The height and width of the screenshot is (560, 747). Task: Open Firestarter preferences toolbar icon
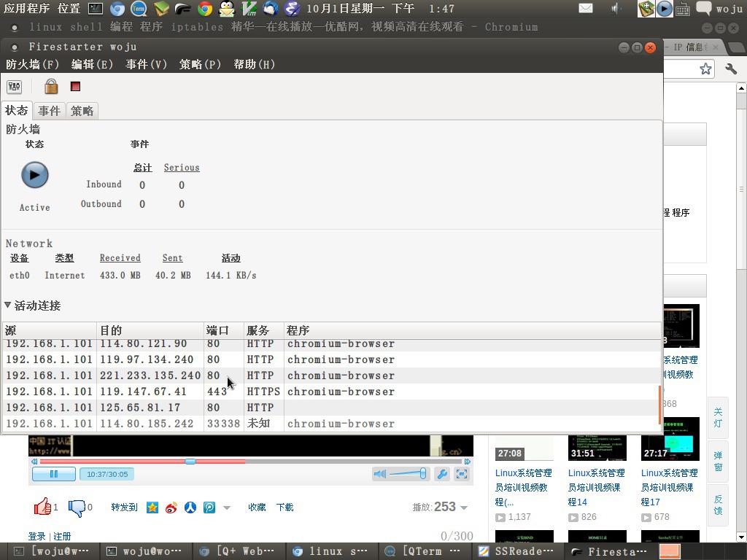15,87
